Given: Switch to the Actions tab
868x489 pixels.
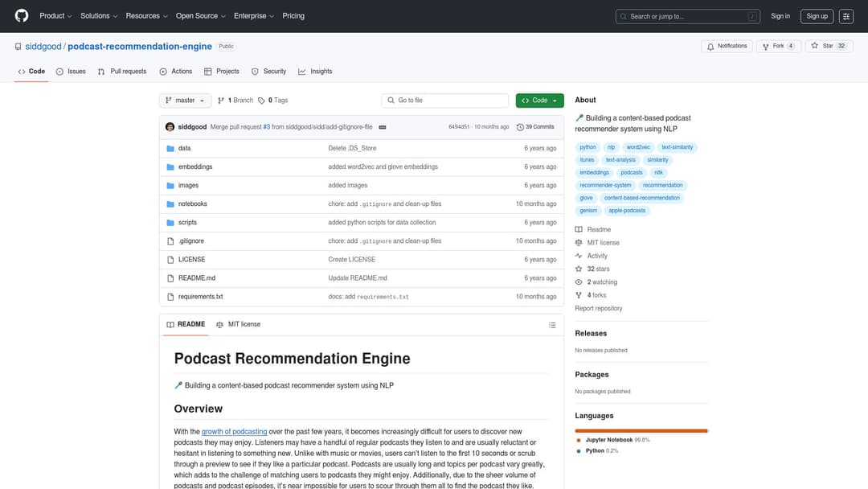Looking at the screenshot, I should coord(175,72).
